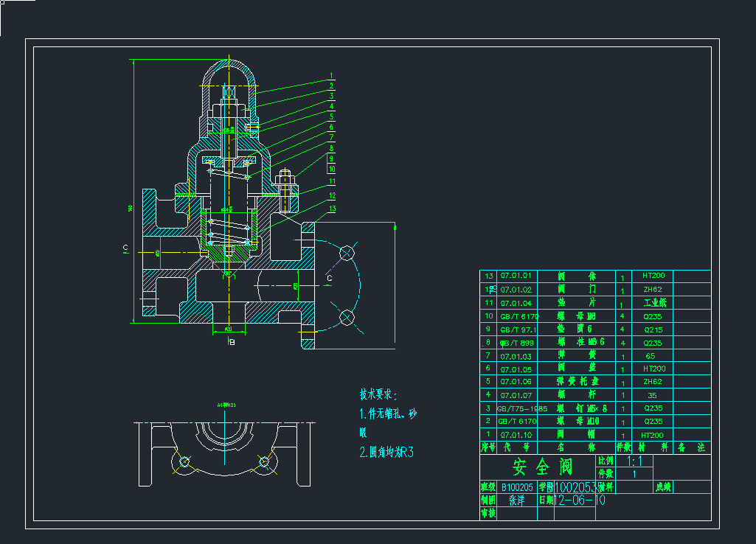Click section mark B below the valve
This screenshot has height=544, width=756.
click(x=232, y=342)
